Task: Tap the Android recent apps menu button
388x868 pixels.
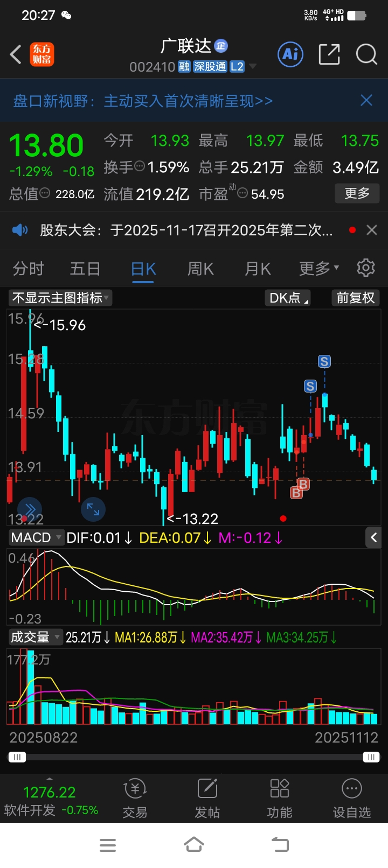Action: tap(108, 845)
